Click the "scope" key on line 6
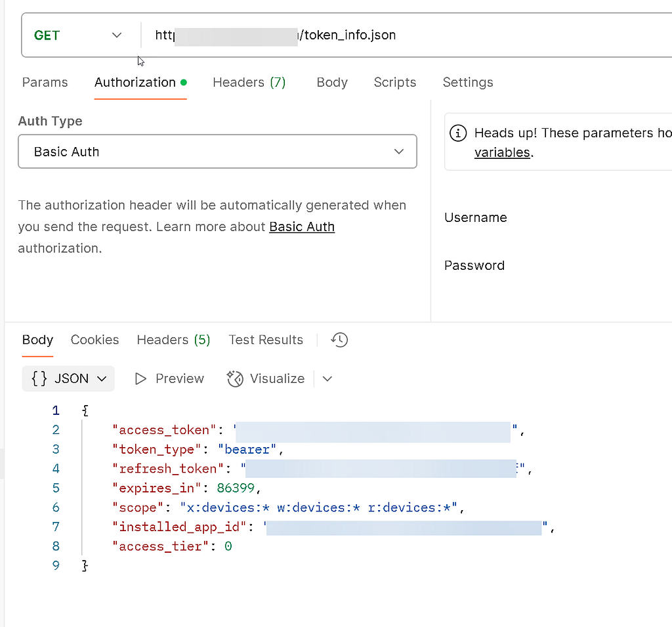 tap(138, 508)
